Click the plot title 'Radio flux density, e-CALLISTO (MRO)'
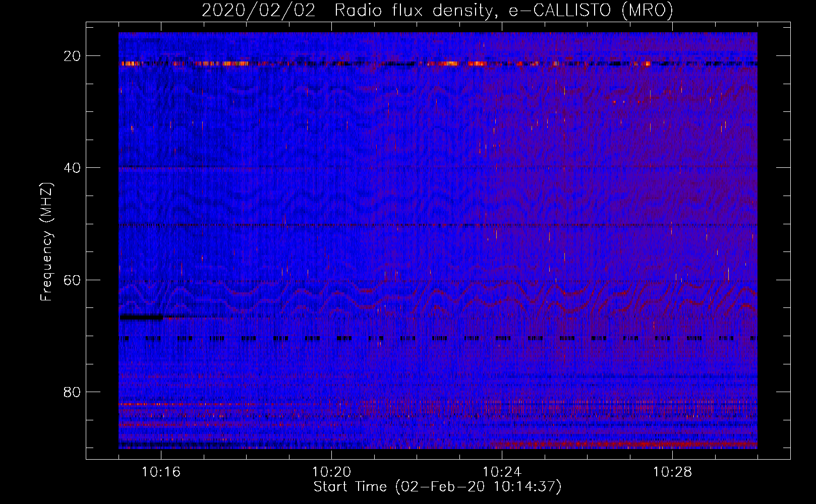Viewport: 816px width, 504px height. tap(504, 10)
